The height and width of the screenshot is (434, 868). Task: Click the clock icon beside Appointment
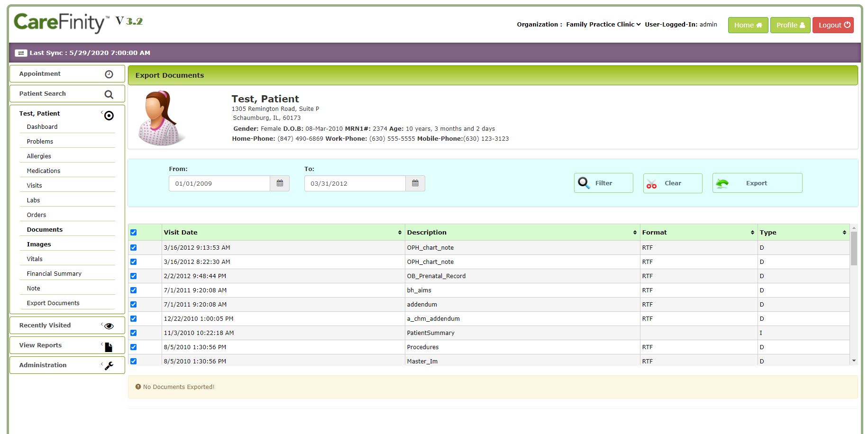point(109,74)
